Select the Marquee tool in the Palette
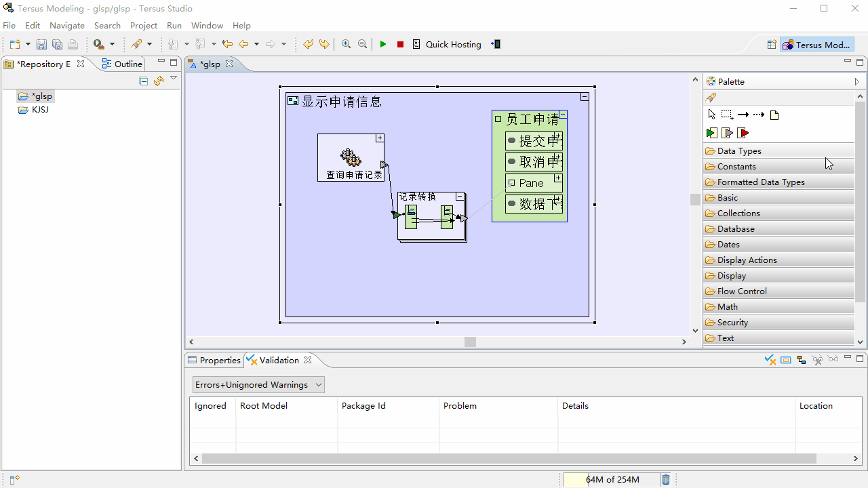868x488 pixels. (x=727, y=115)
